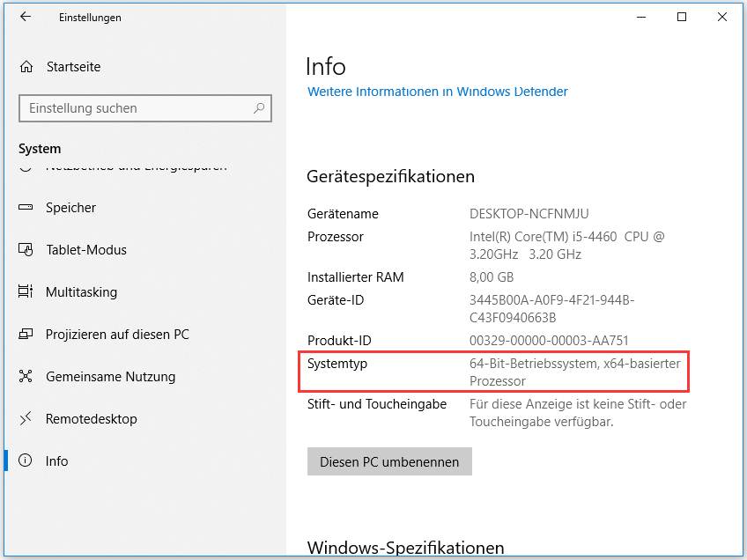Open Remotedesktop via its sidebar icon
This screenshot has width=747, height=560.
(26, 418)
